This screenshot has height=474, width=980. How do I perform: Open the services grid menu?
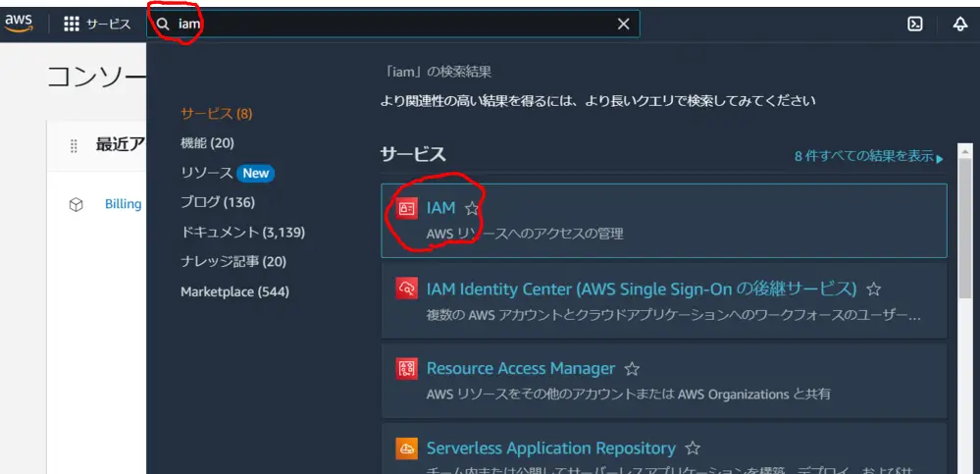pos(72,24)
